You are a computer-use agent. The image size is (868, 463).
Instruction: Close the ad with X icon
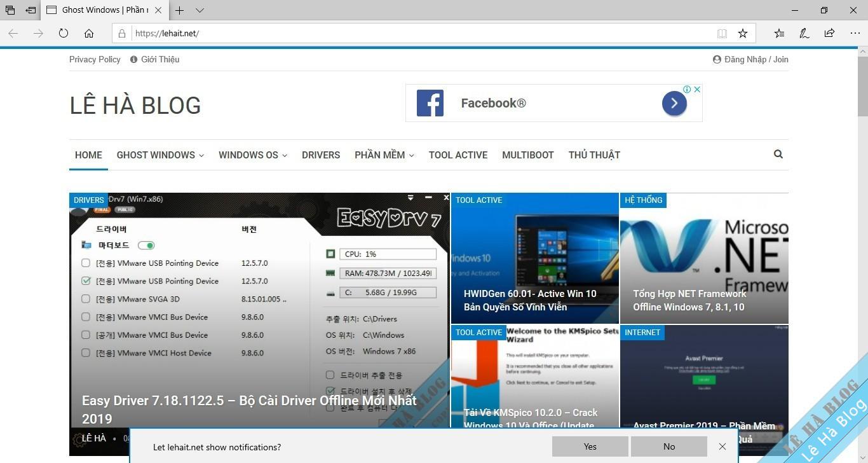point(697,89)
